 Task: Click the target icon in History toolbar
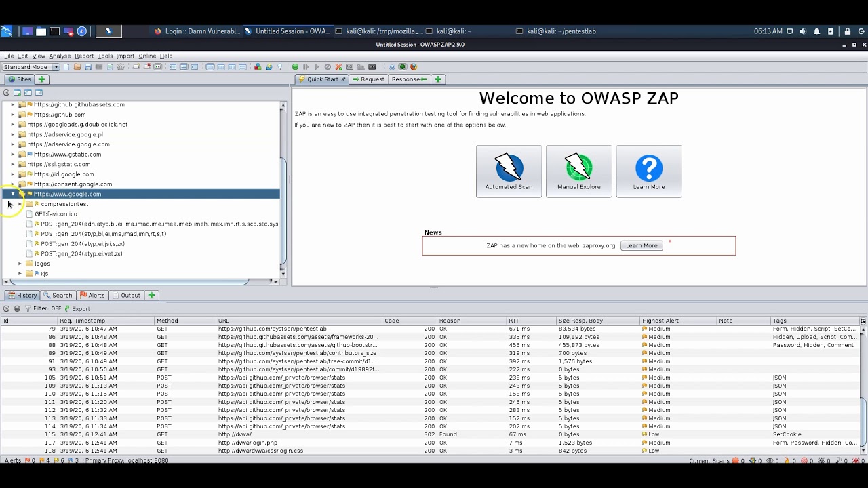point(6,308)
